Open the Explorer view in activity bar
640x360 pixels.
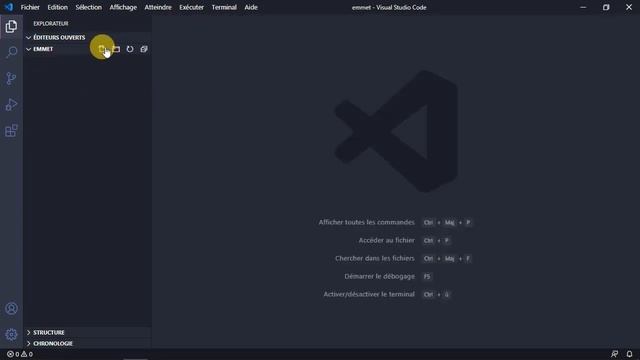point(11,27)
